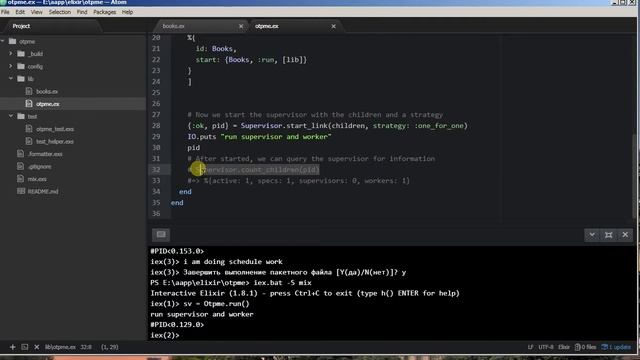Click lib\otpme.ex path in status bar
Image resolution: width=640 pixels, height=360 pixels.
(x=60, y=347)
